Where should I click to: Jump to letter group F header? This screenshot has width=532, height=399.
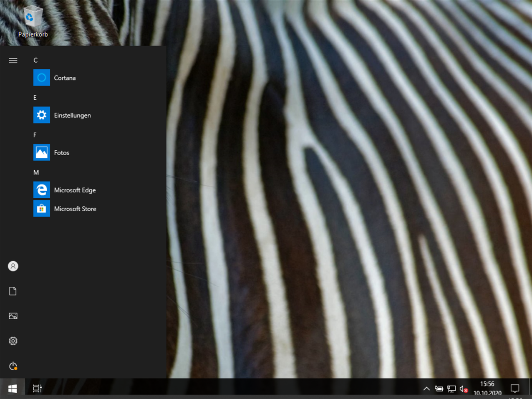35,135
